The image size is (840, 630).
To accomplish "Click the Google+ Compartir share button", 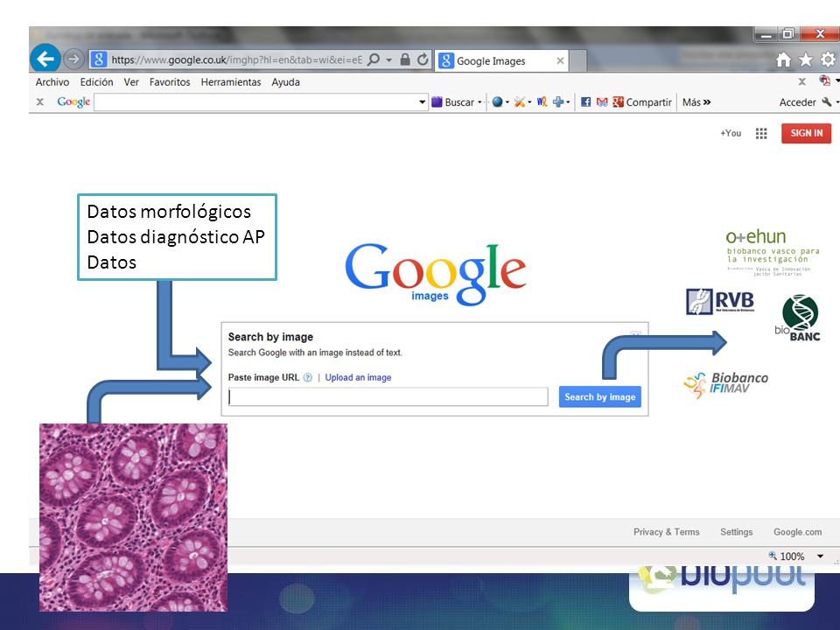I will 642,101.
